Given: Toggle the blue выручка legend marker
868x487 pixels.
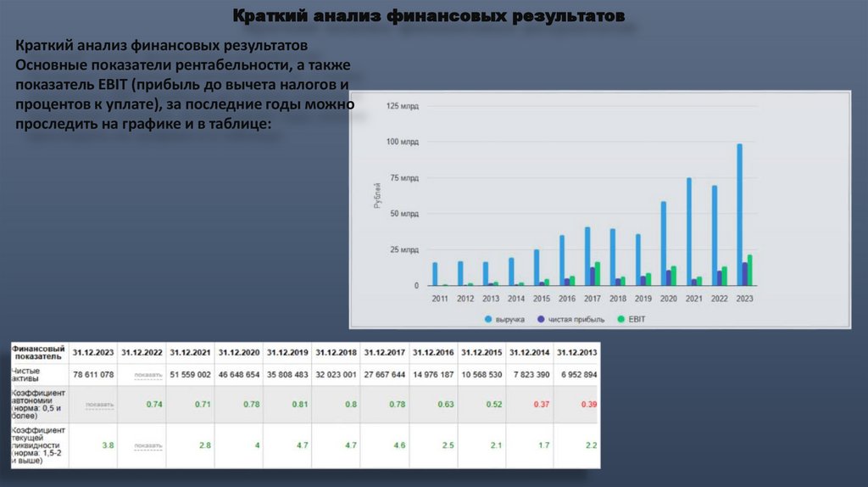Looking at the screenshot, I should coord(488,319).
